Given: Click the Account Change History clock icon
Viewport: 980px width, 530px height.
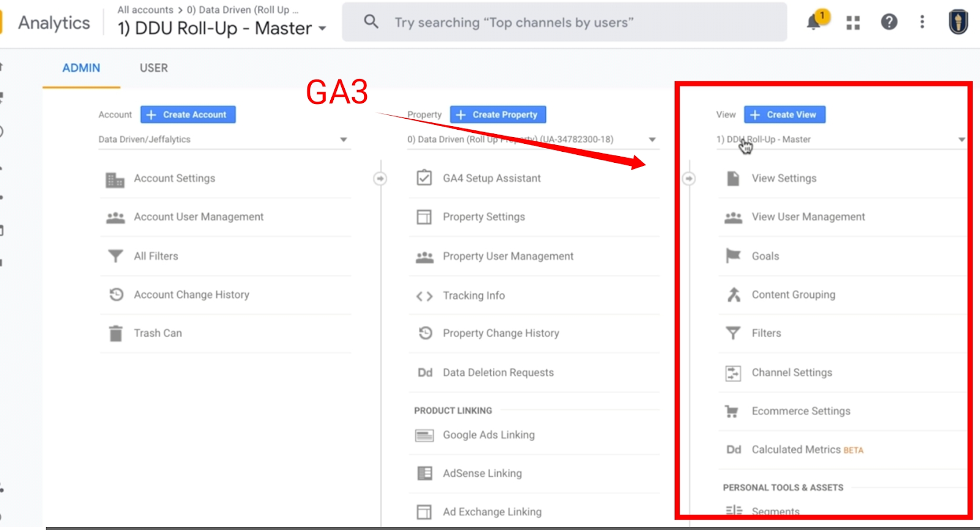Looking at the screenshot, I should [116, 294].
